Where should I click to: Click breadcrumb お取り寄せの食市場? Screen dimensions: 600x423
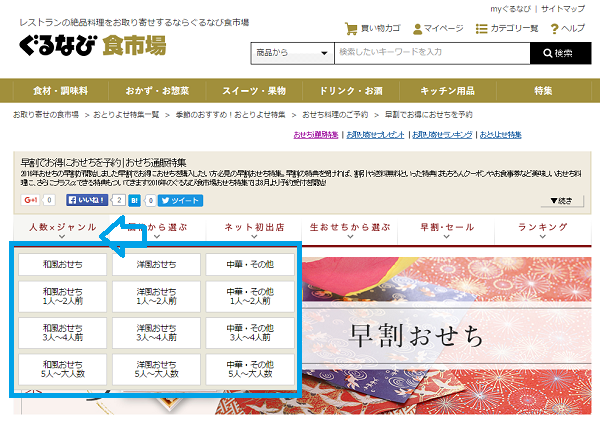click(x=46, y=114)
